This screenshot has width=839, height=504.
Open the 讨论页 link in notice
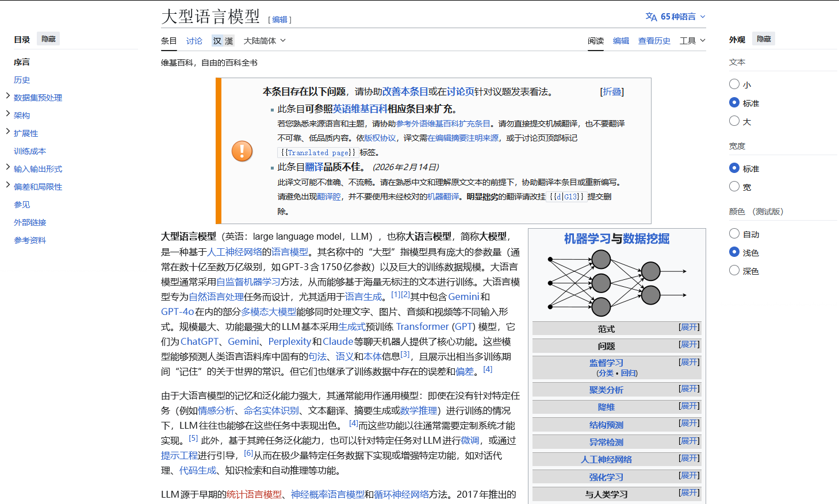tap(461, 92)
